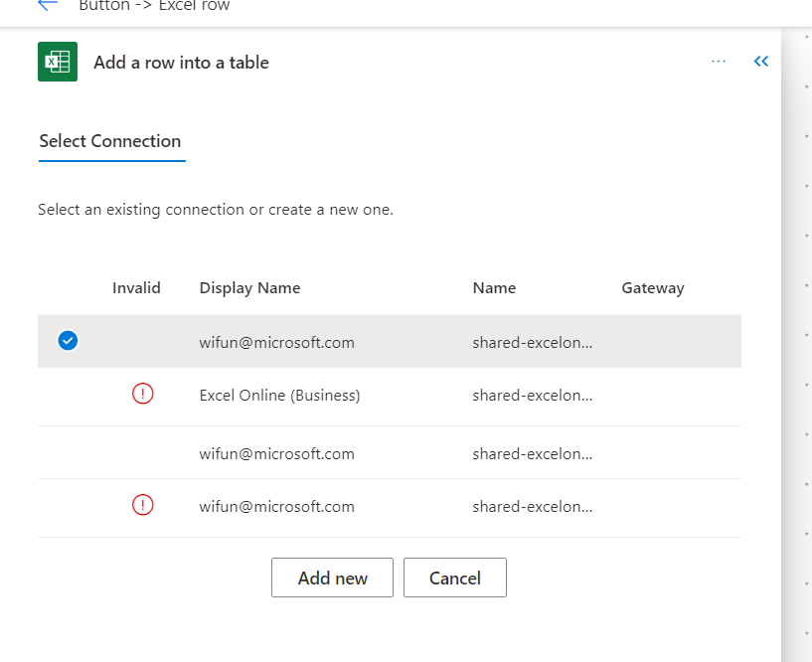812x662 pixels.
Task: Click the invalid warning icon on Excel Online (Business)
Action: coord(142,394)
